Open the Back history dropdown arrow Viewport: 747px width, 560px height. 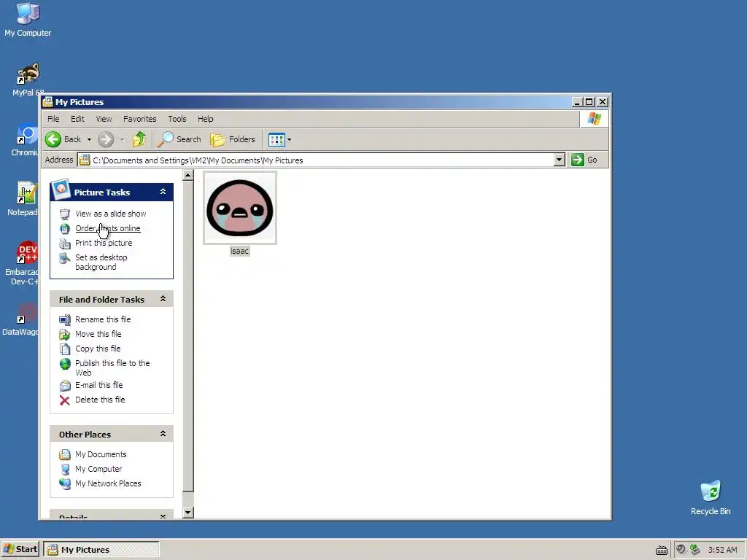pos(89,139)
